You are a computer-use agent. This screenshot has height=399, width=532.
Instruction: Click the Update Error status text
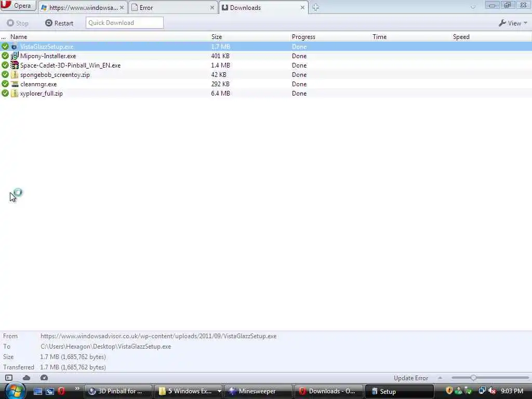pyautogui.click(x=411, y=378)
